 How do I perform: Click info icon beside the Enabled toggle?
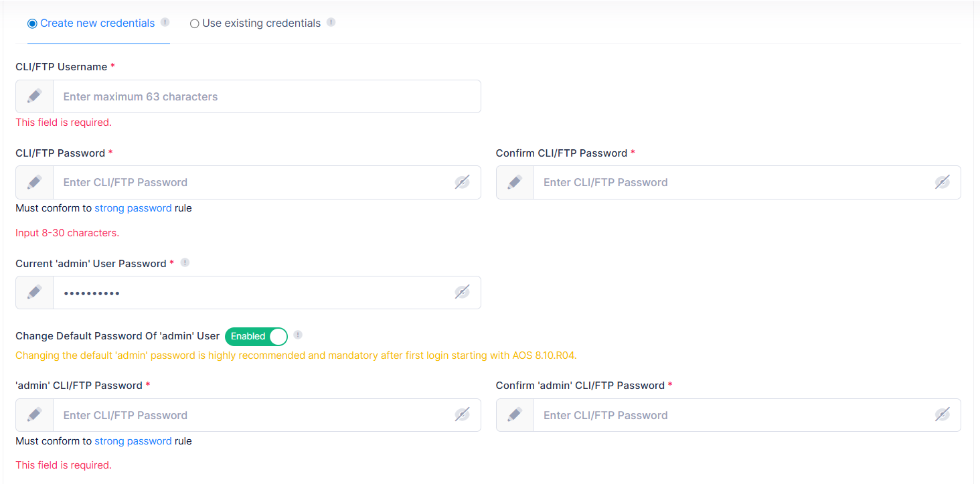[298, 335]
